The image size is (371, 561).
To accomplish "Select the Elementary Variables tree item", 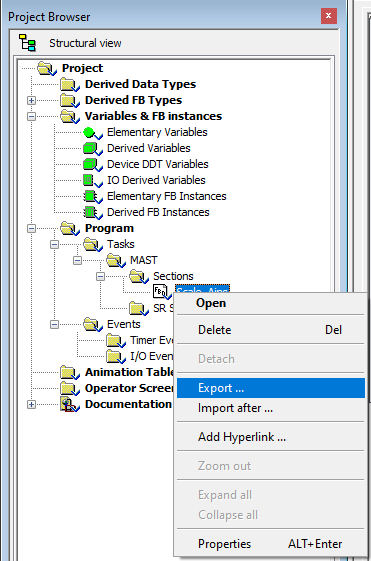I will (x=157, y=132).
